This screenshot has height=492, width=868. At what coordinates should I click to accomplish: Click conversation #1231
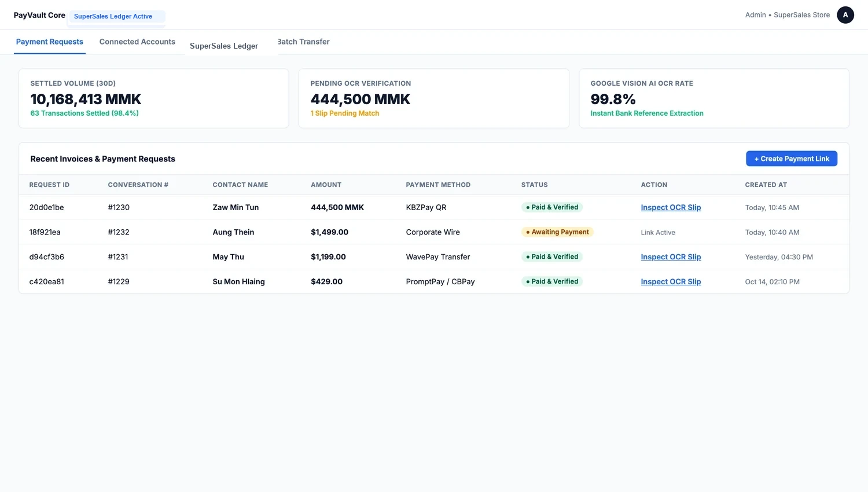click(x=118, y=257)
